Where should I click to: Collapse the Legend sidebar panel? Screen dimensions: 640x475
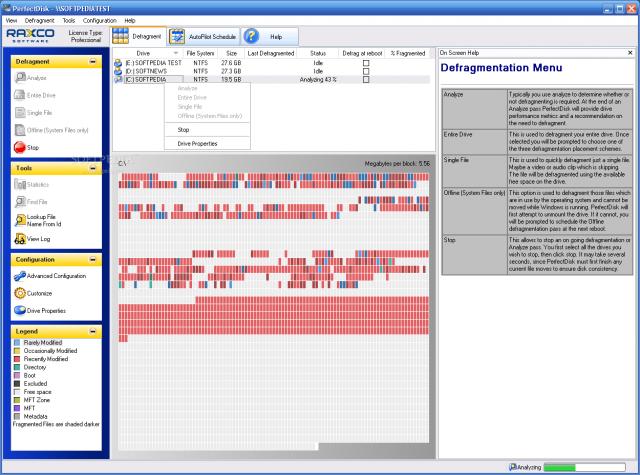(93, 331)
